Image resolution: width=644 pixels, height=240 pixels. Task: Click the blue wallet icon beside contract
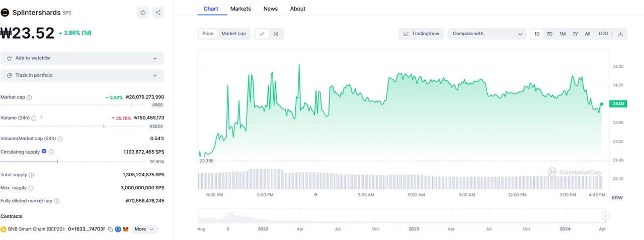click(118, 229)
